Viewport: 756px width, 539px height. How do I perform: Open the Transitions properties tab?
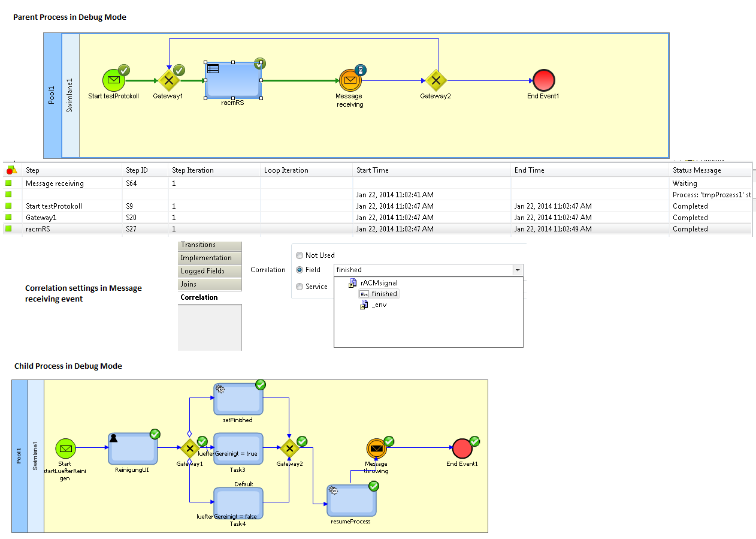[210, 245]
